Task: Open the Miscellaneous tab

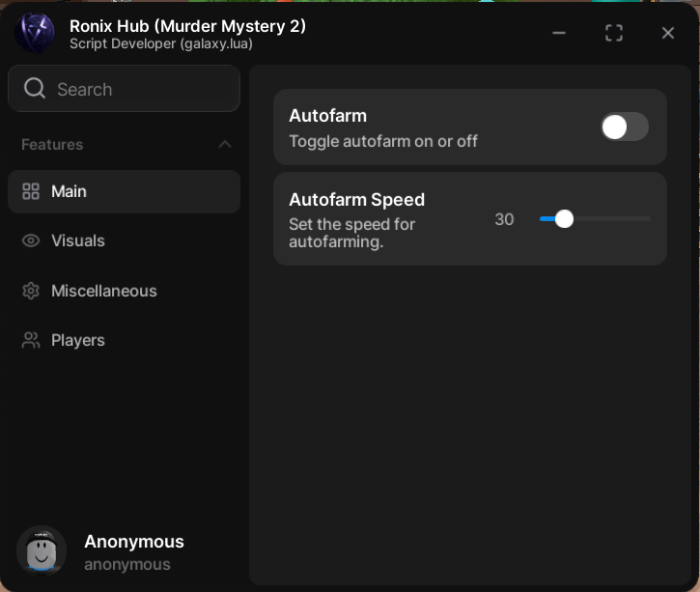Action: point(125,291)
